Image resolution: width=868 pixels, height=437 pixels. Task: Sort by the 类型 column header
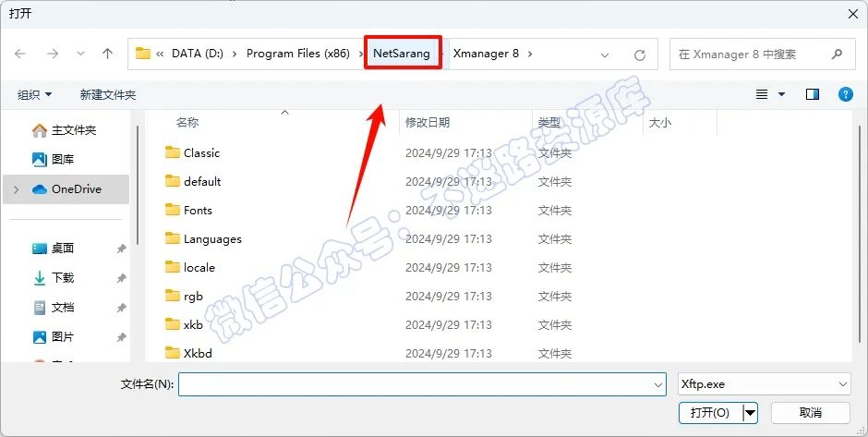(549, 123)
